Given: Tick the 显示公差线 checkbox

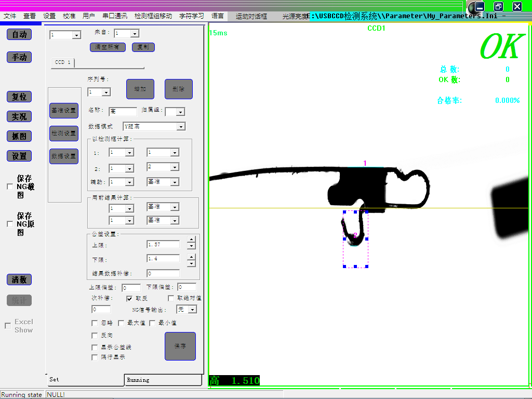Looking at the screenshot, I should [x=95, y=347].
